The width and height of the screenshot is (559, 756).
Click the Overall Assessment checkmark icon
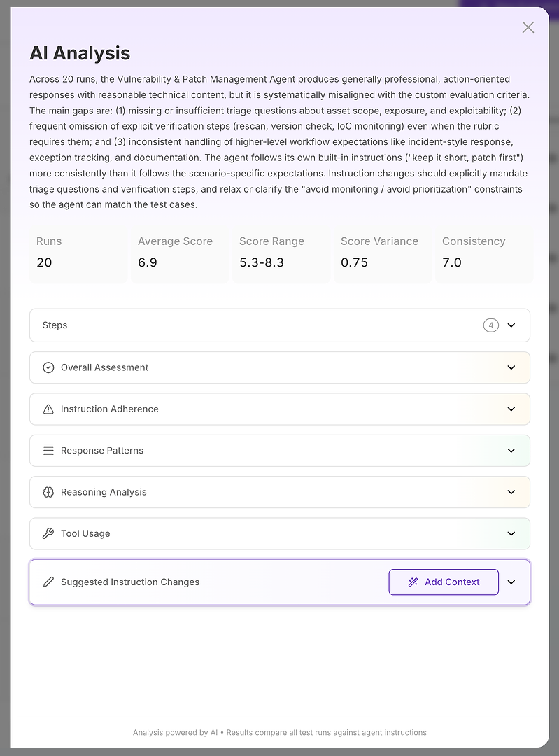48,367
